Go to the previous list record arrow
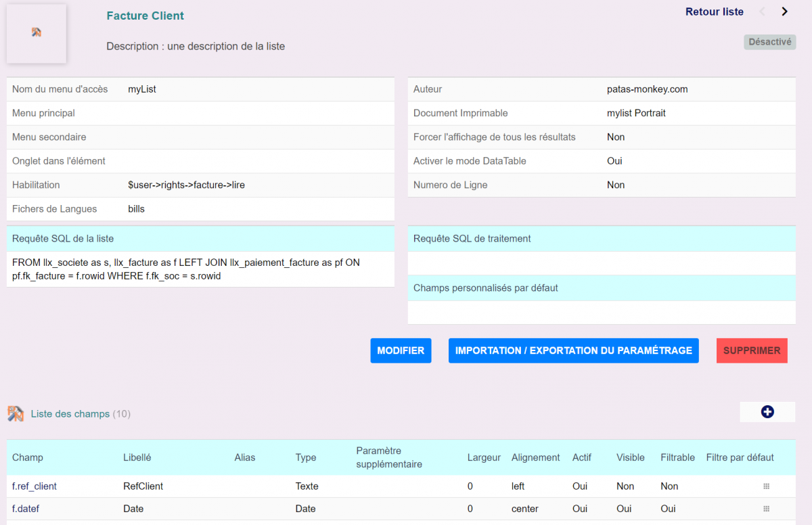Viewport: 812px width, 525px height. 763,12
